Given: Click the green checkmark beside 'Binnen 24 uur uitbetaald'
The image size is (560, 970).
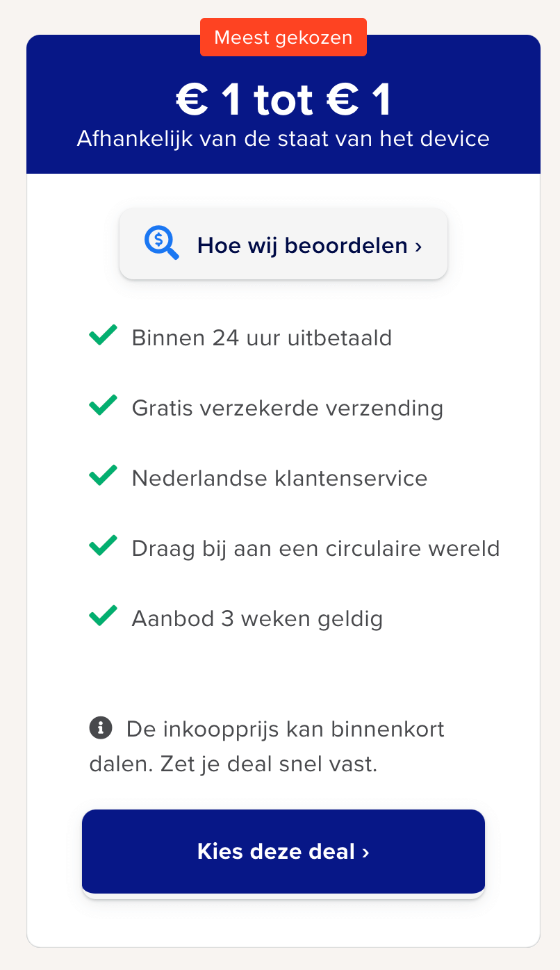Looking at the screenshot, I should pos(103,336).
